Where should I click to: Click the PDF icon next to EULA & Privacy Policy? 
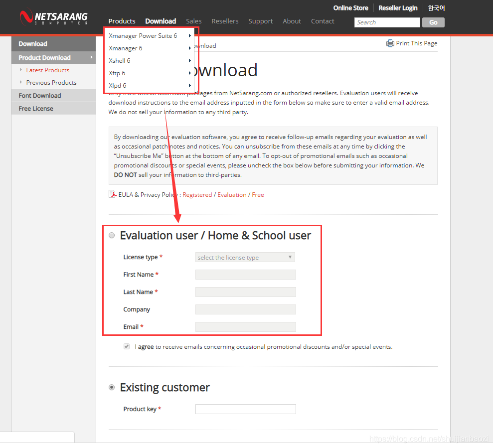click(112, 194)
